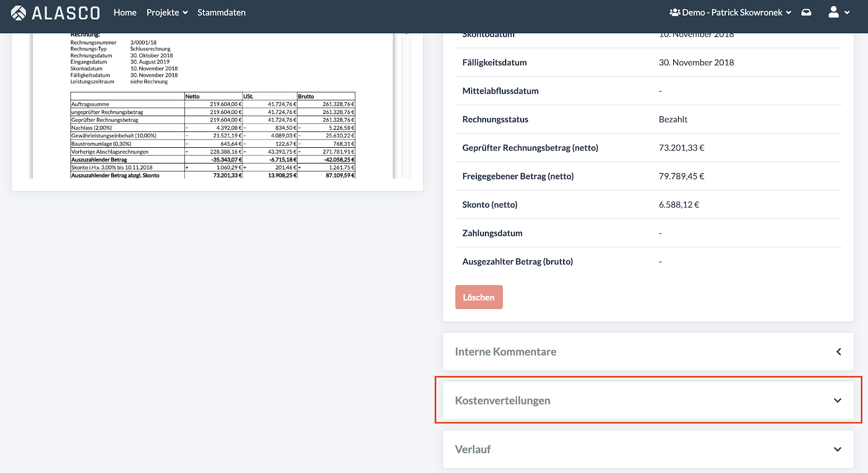Image resolution: width=868 pixels, height=473 pixels.
Task: Click the Verlauf heading text
Action: tap(473, 449)
